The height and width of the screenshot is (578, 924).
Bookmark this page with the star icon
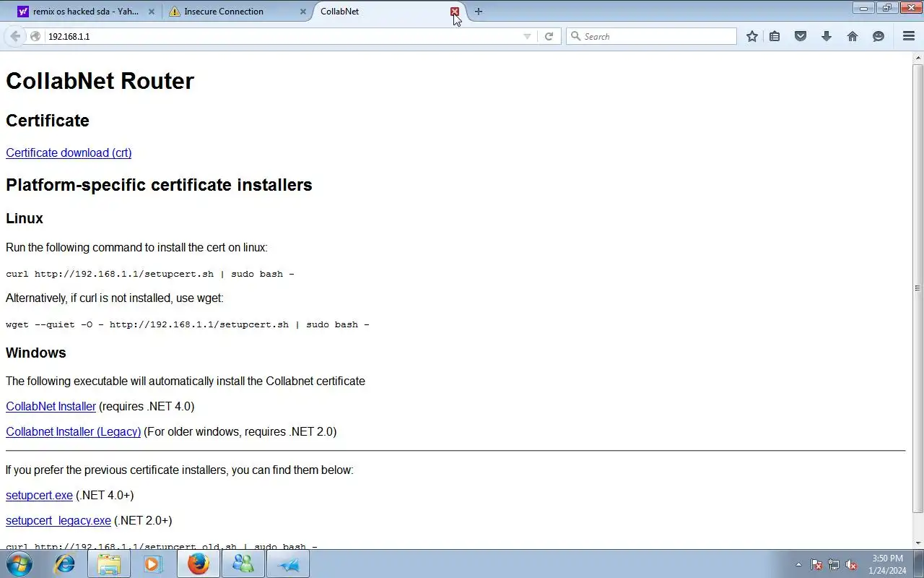pyautogui.click(x=752, y=36)
